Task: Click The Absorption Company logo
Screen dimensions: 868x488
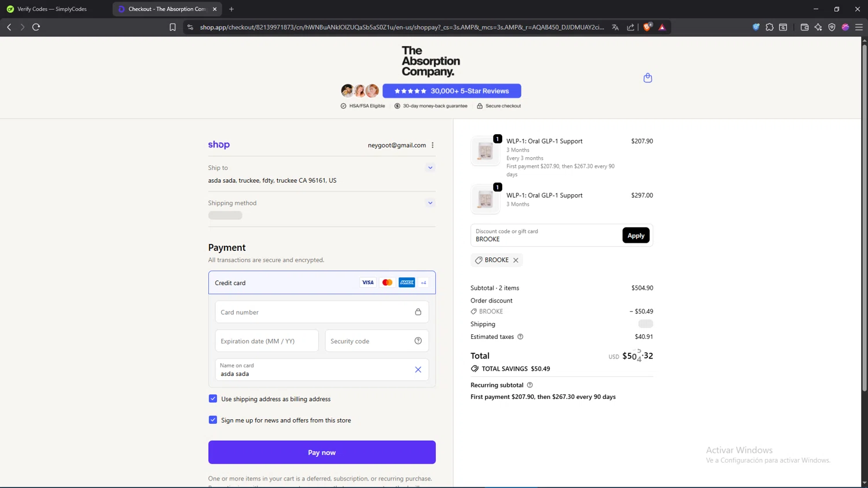Action: 431,61
